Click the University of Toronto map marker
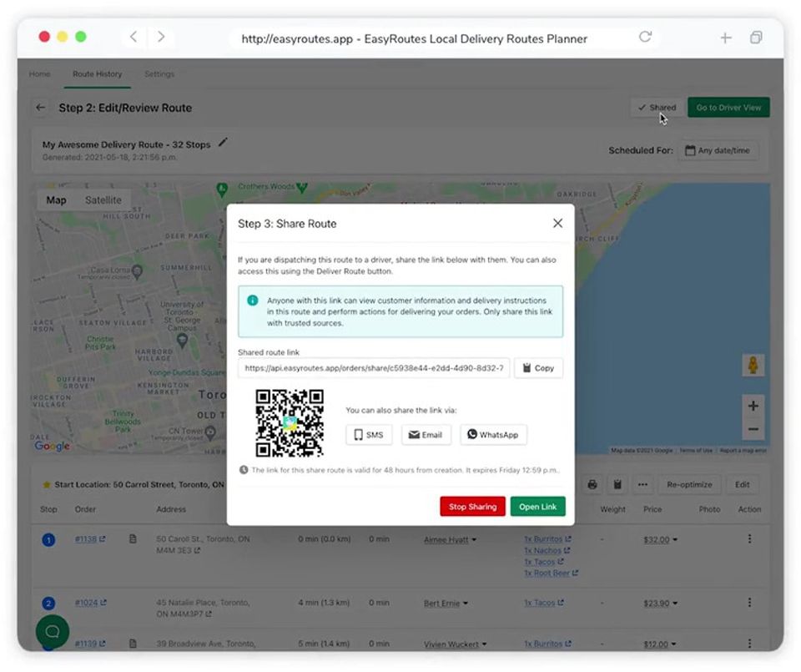This screenshot has height=672, width=801. coord(182,341)
